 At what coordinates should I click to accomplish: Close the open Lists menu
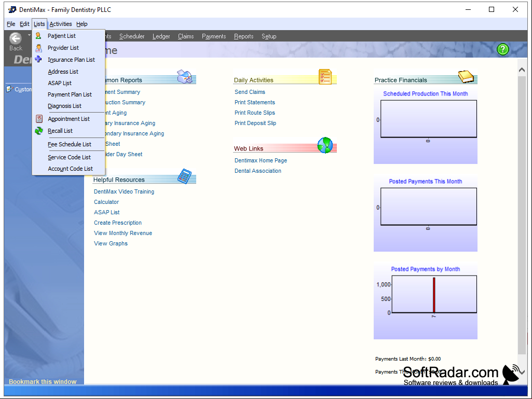(39, 24)
